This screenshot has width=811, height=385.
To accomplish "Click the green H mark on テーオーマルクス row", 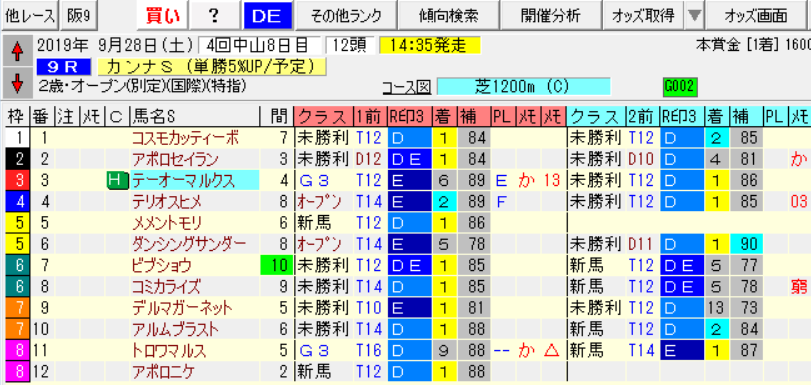I will (x=117, y=180).
